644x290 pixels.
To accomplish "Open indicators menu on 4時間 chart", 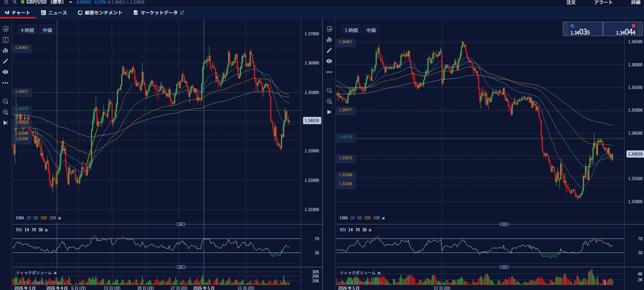I will (x=5, y=50).
